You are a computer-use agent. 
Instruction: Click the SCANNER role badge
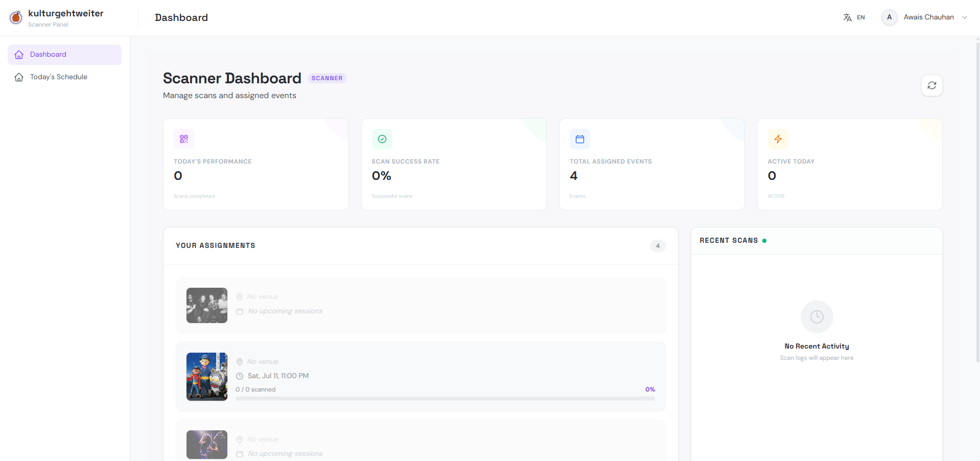(x=327, y=78)
